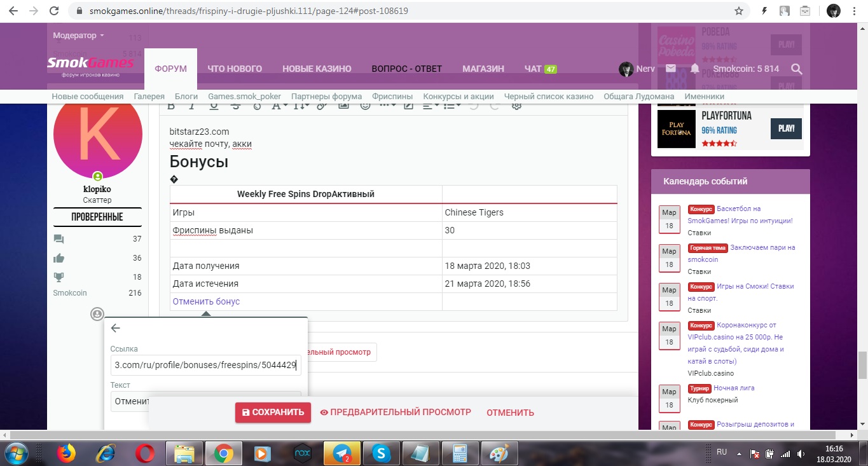Screen dimensions: 868x466
Task: Bookmark this page with the star
Action: click(738, 11)
